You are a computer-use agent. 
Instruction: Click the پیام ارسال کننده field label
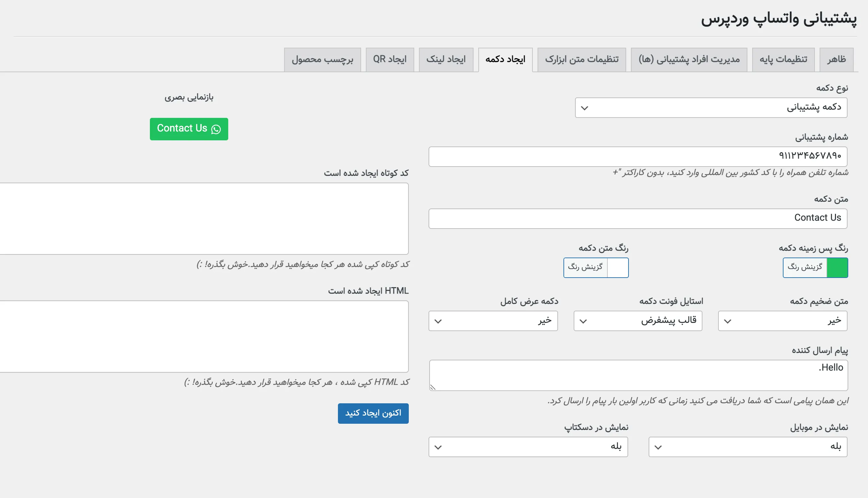(x=820, y=351)
